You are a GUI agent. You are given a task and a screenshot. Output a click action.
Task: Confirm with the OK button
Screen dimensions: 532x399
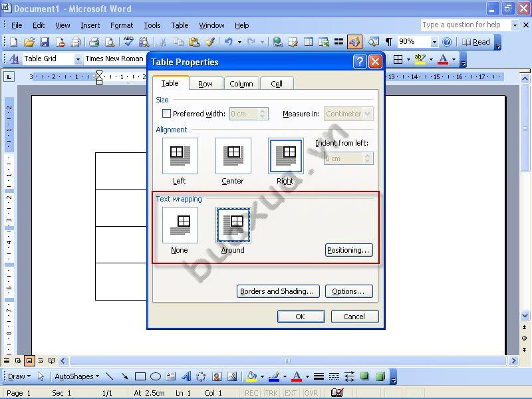coord(301,317)
